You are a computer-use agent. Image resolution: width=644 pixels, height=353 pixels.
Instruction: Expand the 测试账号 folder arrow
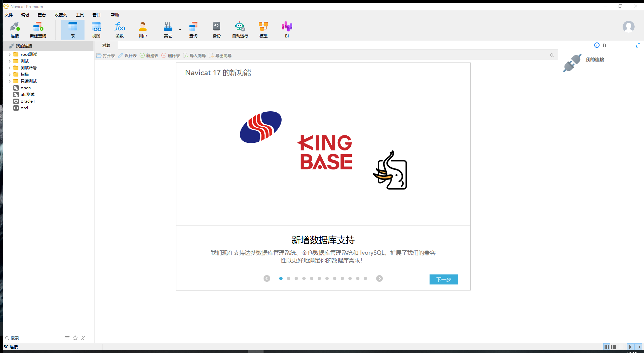[9, 68]
